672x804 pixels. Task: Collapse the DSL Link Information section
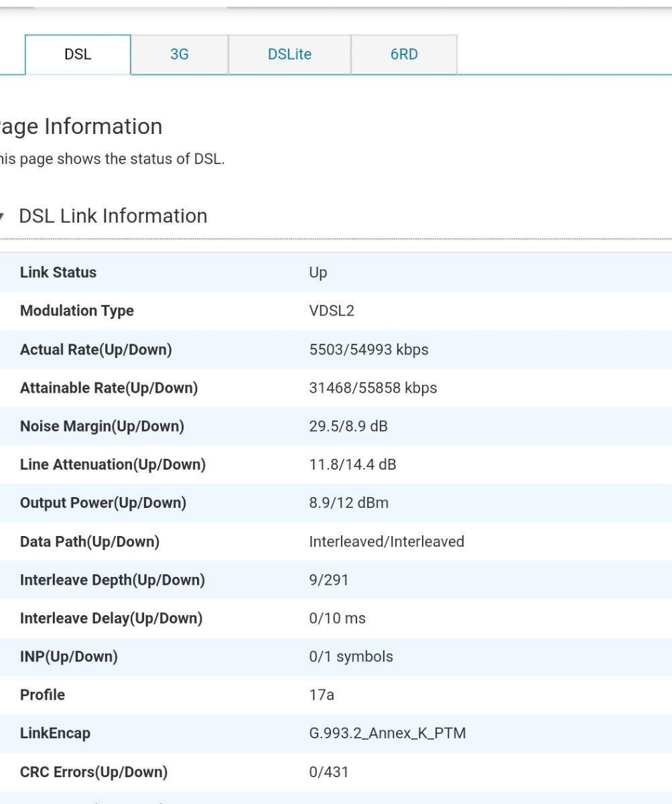[x=3, y=216]
